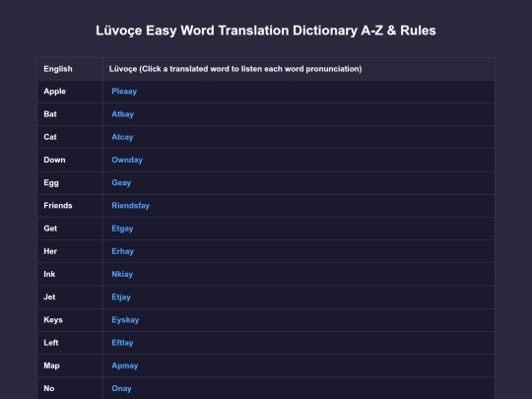Click the translated word Atbay
This screenshot has width=532, height=399.
[x=122, y=114]
